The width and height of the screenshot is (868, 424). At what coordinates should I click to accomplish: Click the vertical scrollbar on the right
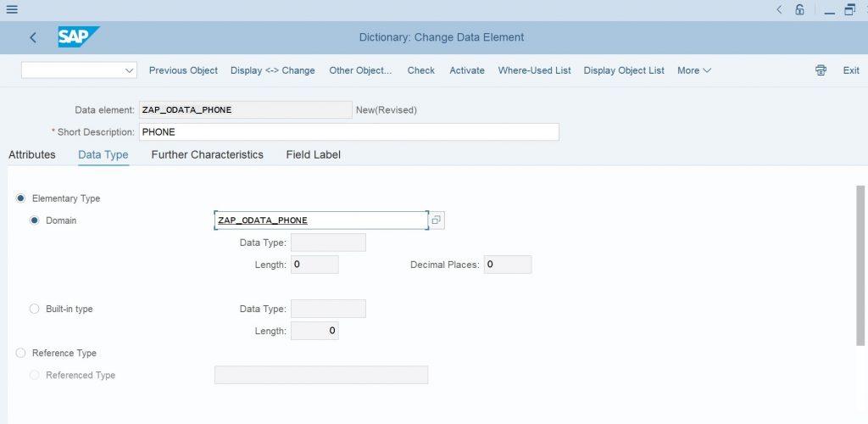860,265
